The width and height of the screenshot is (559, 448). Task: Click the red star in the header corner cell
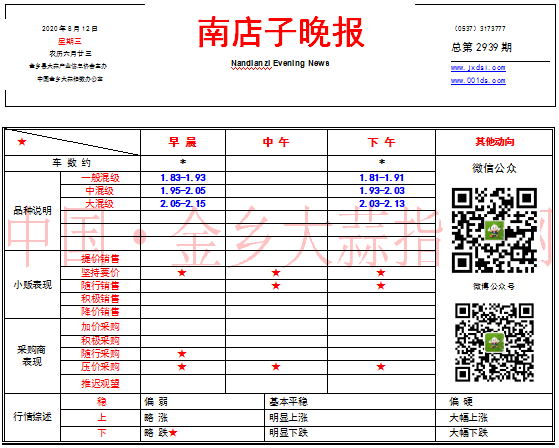coord(22,142)
